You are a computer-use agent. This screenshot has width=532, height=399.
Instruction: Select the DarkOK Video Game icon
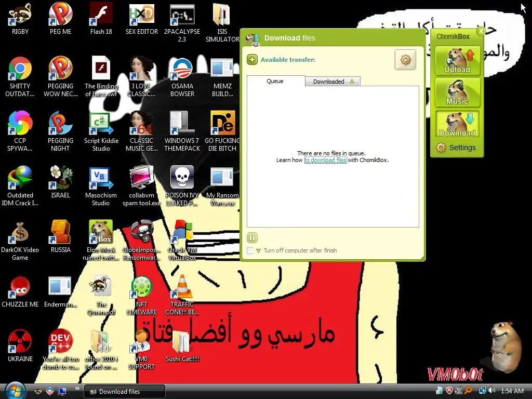point(20,241)
